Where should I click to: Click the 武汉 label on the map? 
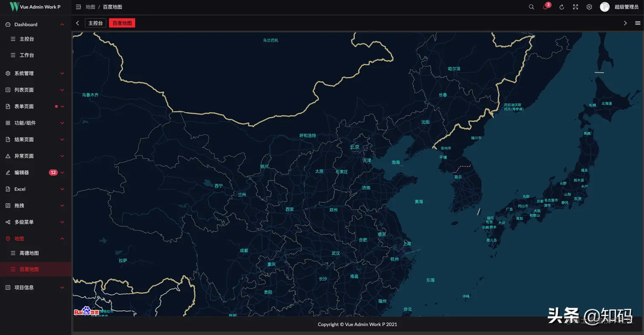336,254
